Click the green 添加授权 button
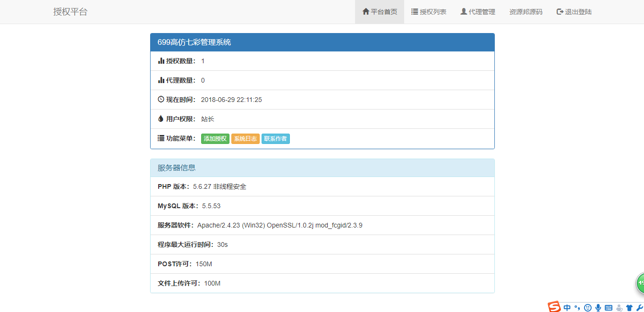 coord(215,139)
